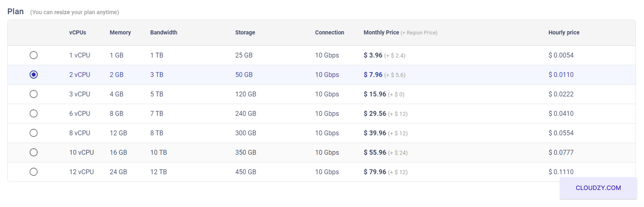Image resolution: width=644 pixels, height=207 pixels.
Task: Click the 16 GB memory cell
Action: 118,152
